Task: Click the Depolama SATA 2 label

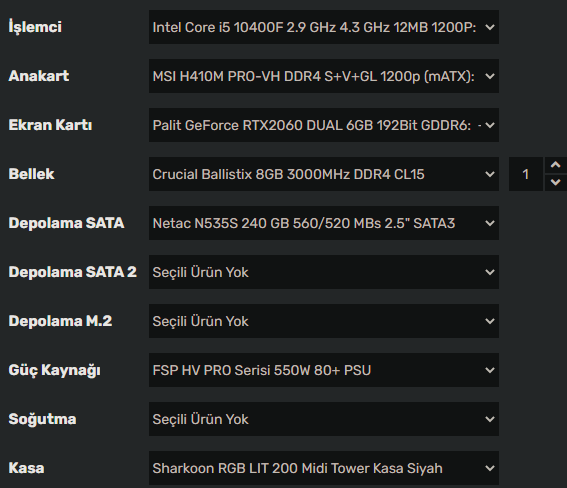Action: tap(73, 272)
